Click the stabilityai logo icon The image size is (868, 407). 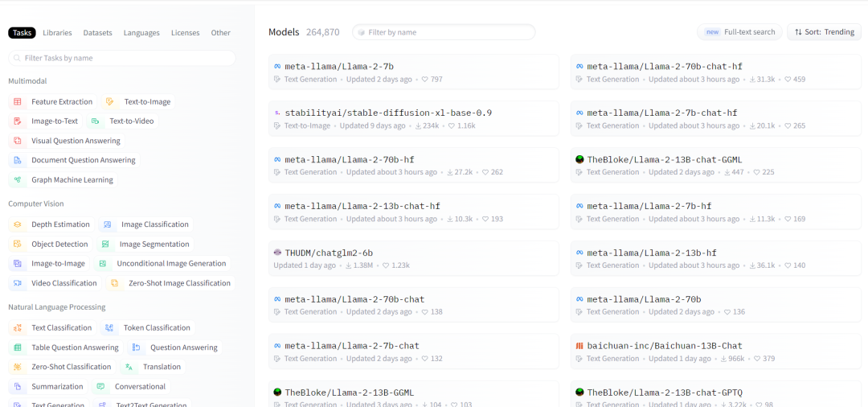(278, 113)
